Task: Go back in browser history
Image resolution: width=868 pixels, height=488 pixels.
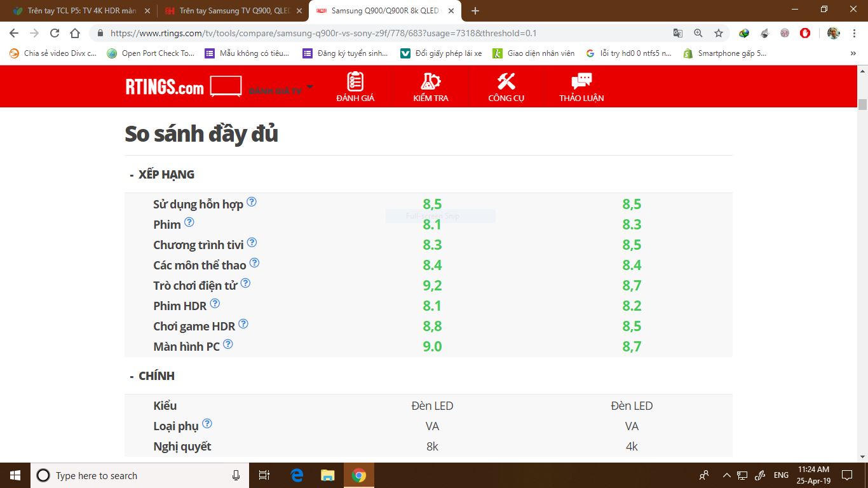Action: pyautogui.click(x=14, y=33)
